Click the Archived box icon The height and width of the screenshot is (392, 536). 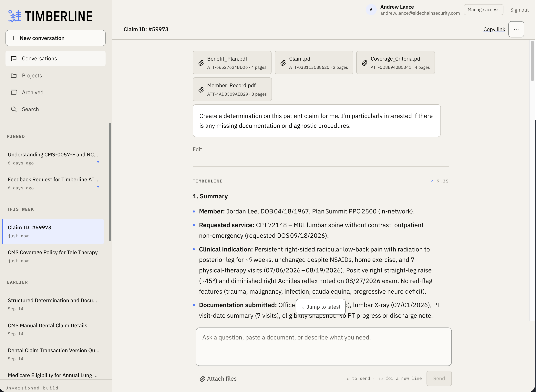click(14, 92)
